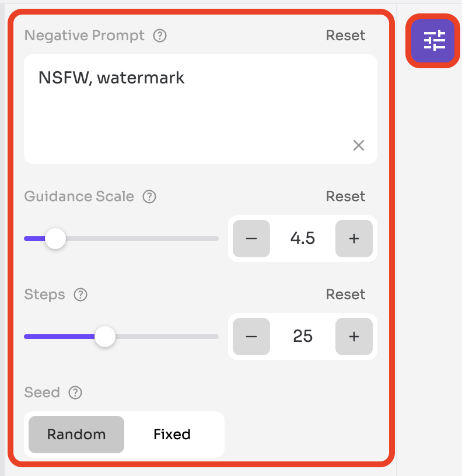Increase Guidance Scale with the plus button
462x476 pixels.
[354, 239]
